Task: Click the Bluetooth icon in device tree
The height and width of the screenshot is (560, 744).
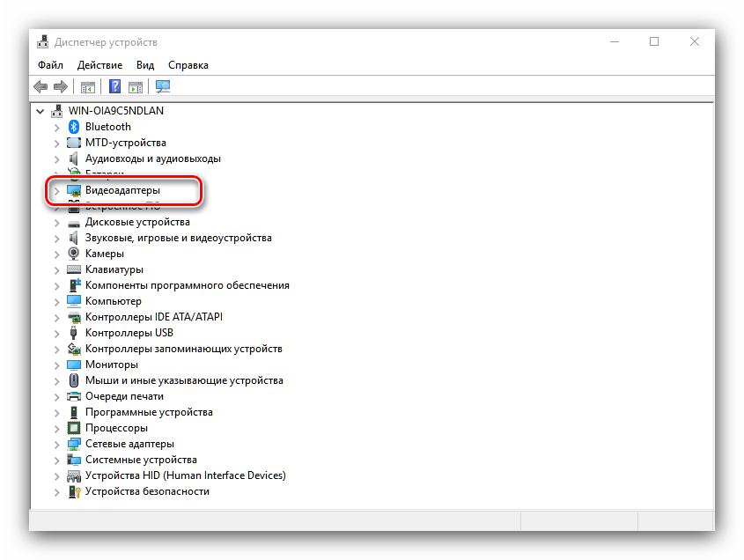Action: (74, 127)
